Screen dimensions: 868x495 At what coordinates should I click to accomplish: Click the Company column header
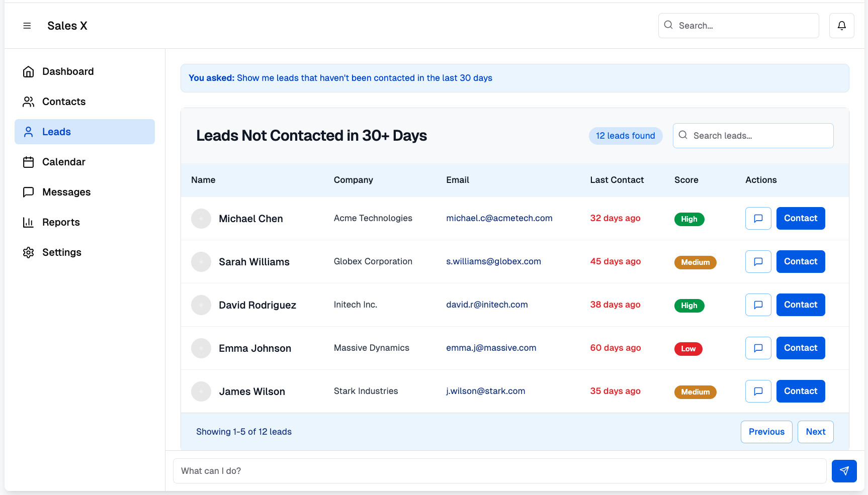(353, 180)
